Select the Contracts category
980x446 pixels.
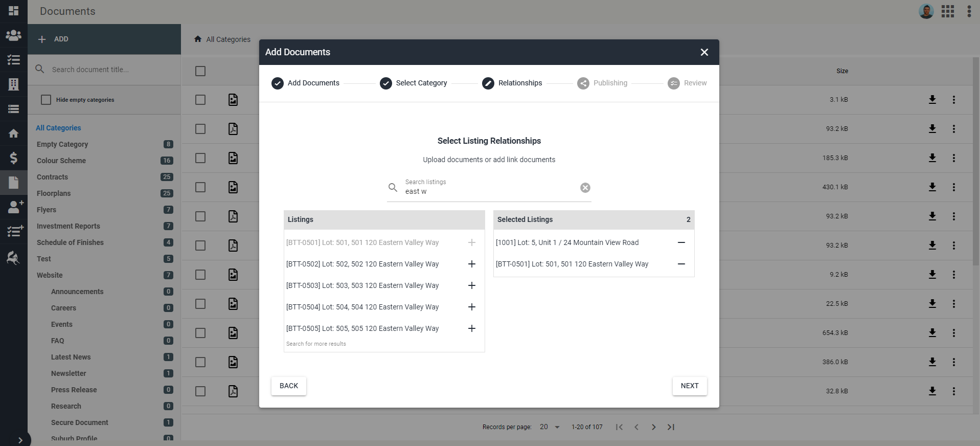click(52, 177)
